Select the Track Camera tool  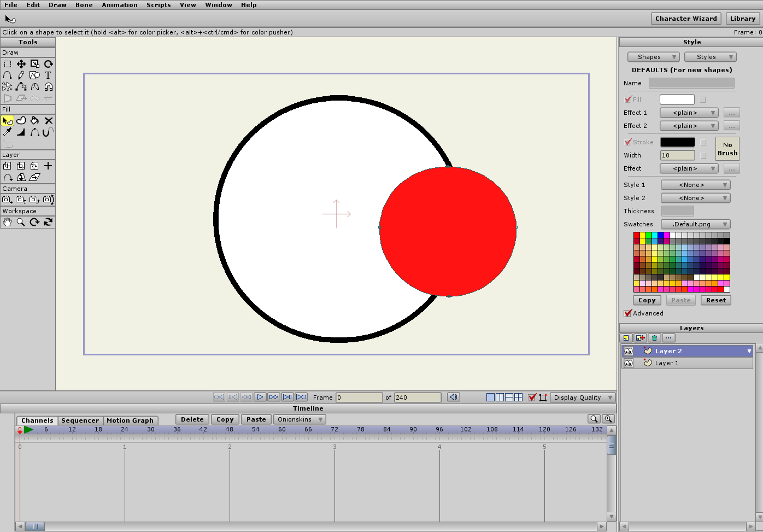coord(8,200)
